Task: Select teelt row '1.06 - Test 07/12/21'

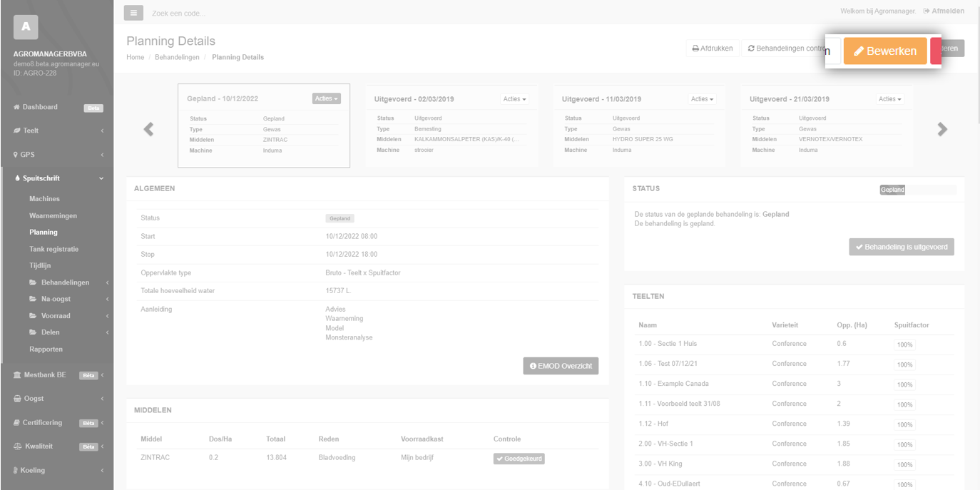Action: (x=794, y=364)
